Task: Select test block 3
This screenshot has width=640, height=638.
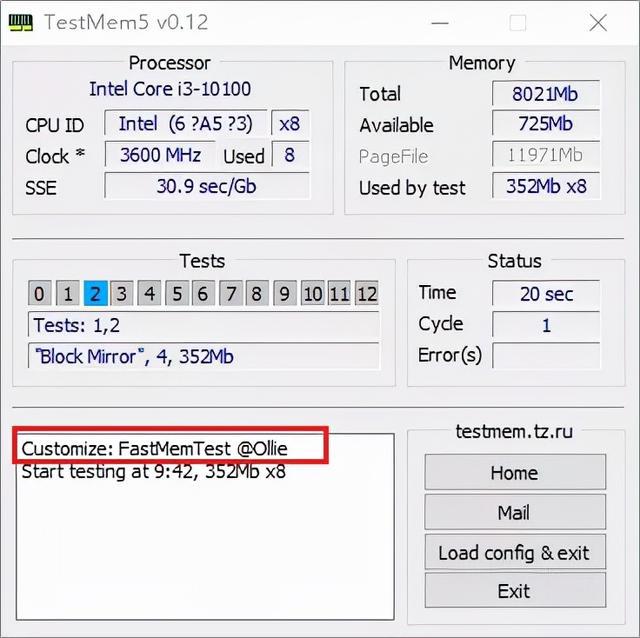Action: pyautogui.click(x=122, y=293)
